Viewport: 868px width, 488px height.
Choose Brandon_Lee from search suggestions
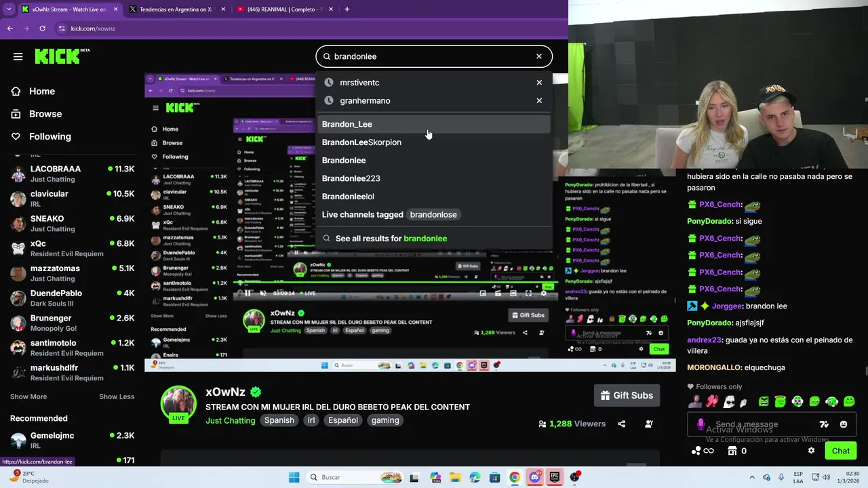(433, 124)
